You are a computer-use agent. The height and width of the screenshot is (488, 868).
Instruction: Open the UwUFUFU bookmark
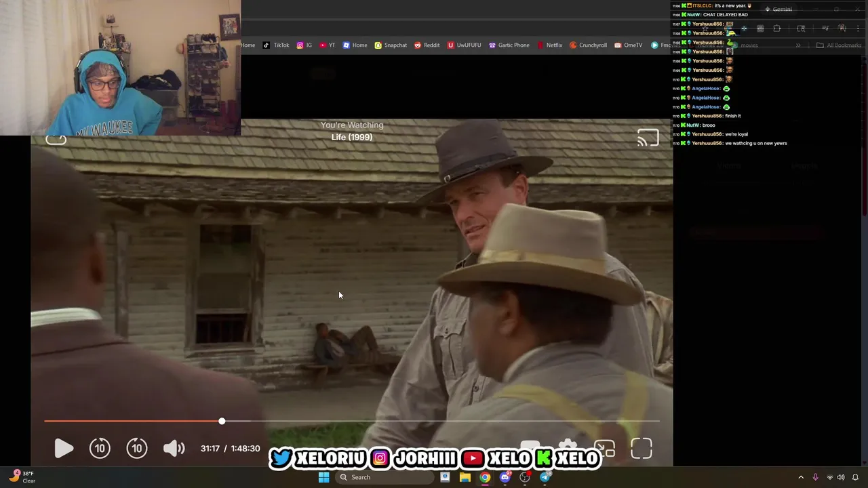(x=464, y=45)
